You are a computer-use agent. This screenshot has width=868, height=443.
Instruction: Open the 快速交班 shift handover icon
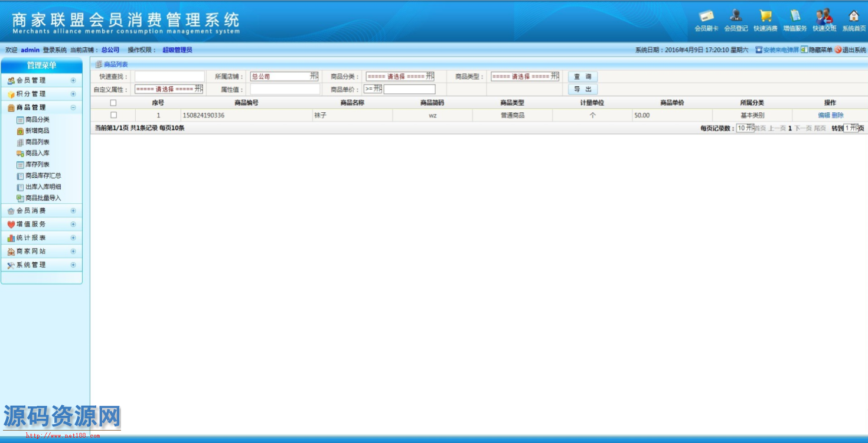[824, 17]
